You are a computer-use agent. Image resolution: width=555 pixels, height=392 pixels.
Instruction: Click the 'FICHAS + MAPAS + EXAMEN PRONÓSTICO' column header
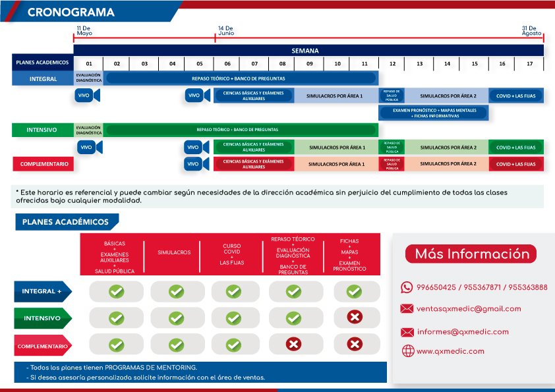tap(350, 255)
